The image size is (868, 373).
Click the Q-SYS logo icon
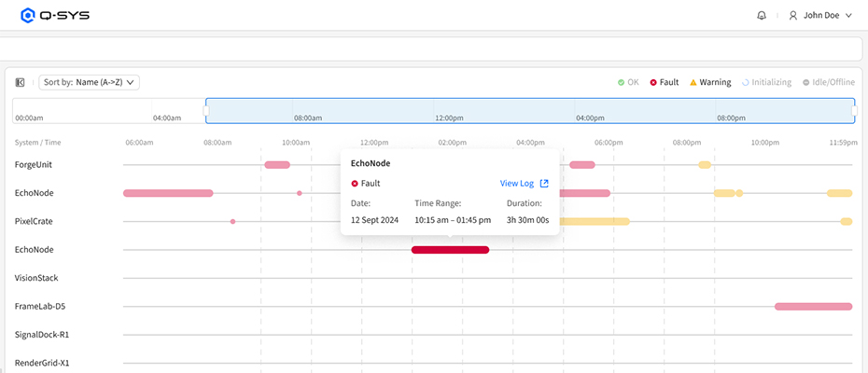28,16
